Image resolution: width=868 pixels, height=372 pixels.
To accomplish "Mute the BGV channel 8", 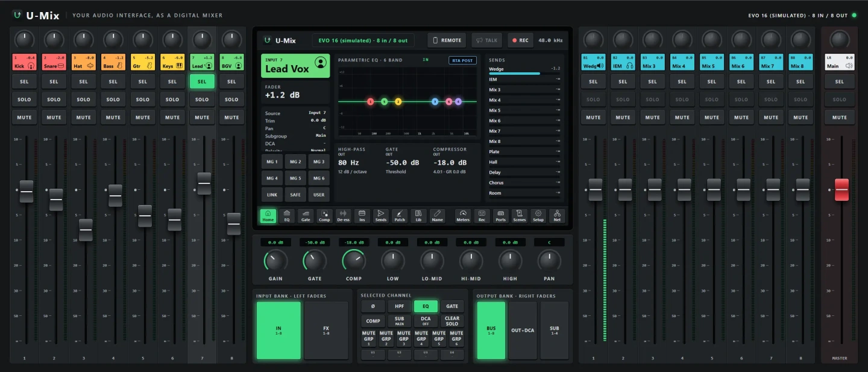I will (x=231, y=118).
